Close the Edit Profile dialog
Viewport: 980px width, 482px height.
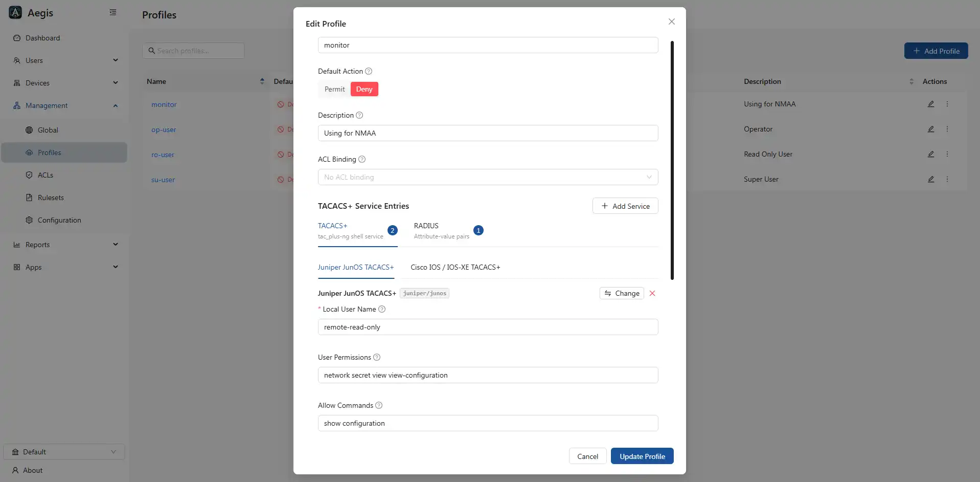tap(672, 21)
